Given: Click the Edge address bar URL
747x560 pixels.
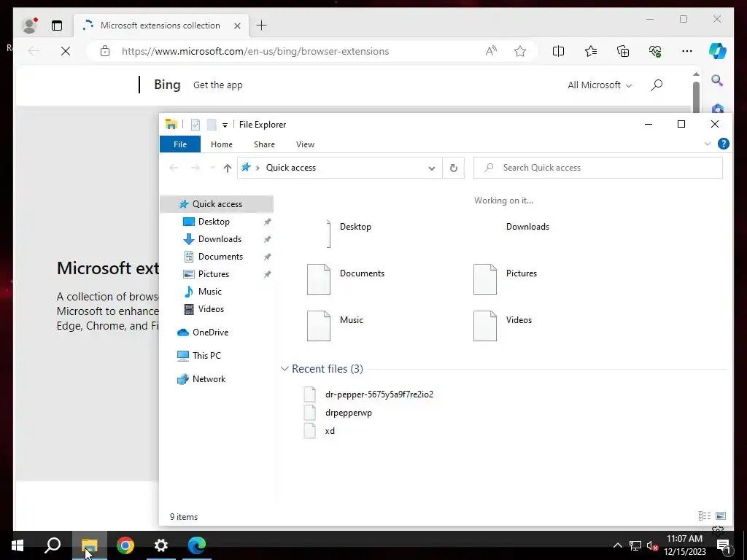Looking at the screenshot, I should point(255,51).
